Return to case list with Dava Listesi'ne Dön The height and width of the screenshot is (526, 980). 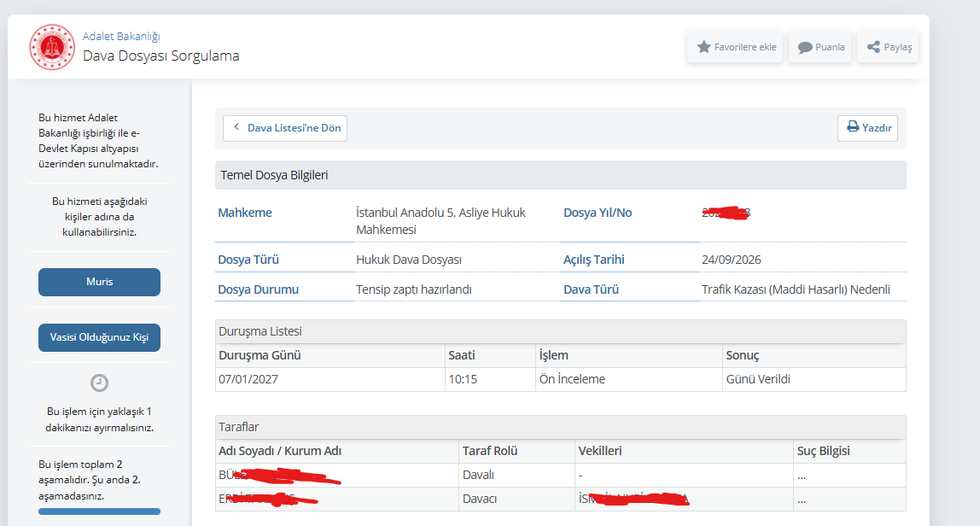pyautogui.click(x=285, y=128)
